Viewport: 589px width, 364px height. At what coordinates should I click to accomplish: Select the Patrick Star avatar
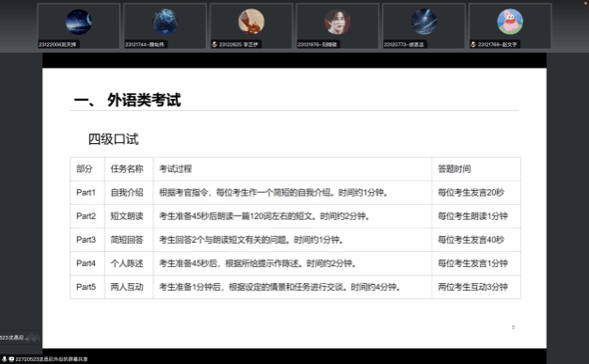[510, 22]
